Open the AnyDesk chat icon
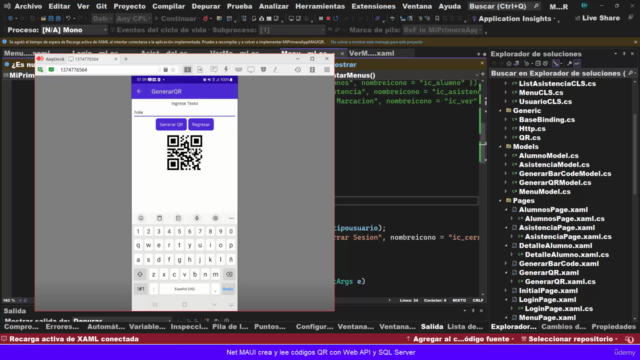This screenshot has height=360, width=640. click(x=213, y=70)
